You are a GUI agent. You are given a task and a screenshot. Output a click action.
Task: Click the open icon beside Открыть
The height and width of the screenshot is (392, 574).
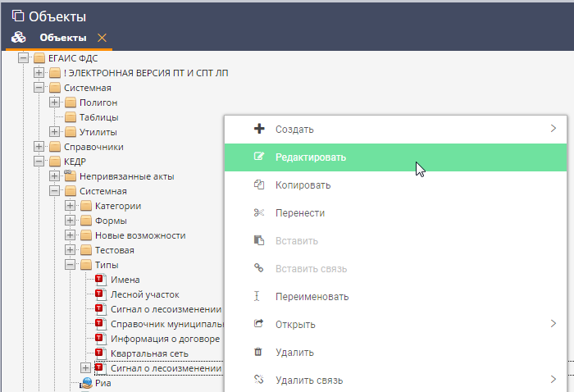(x=259, y=324)
